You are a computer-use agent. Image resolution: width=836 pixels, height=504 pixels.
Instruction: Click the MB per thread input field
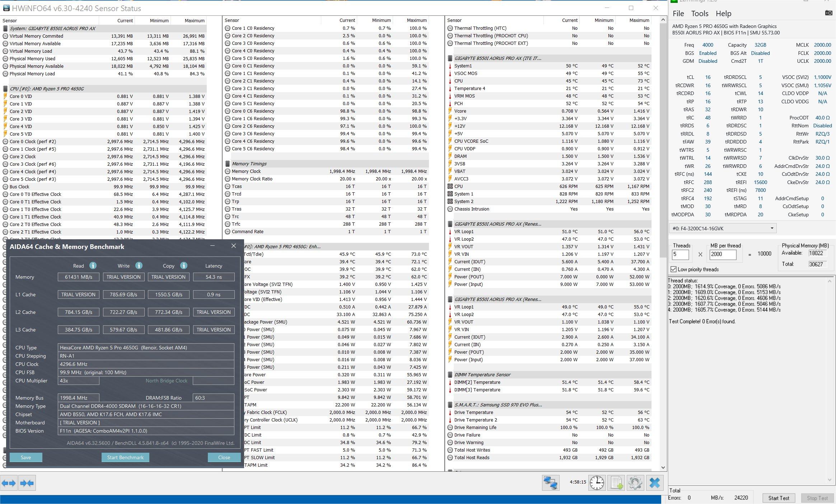pos(723,254)
